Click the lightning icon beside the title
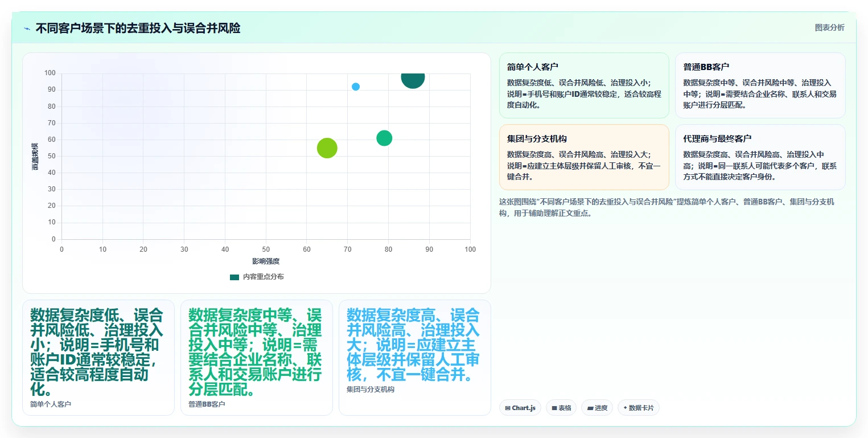 pyautogui.click(x=27, y=28)
